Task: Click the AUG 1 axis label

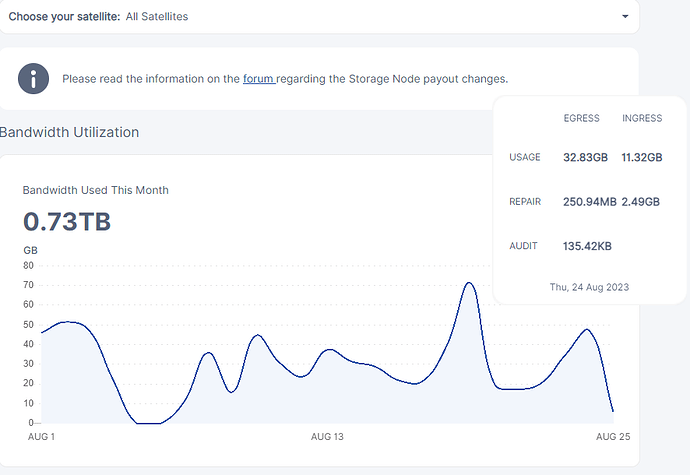Action: point(42,437)
